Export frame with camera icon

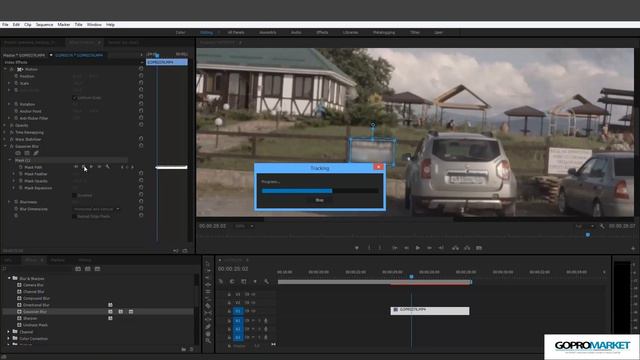[479, 248]
